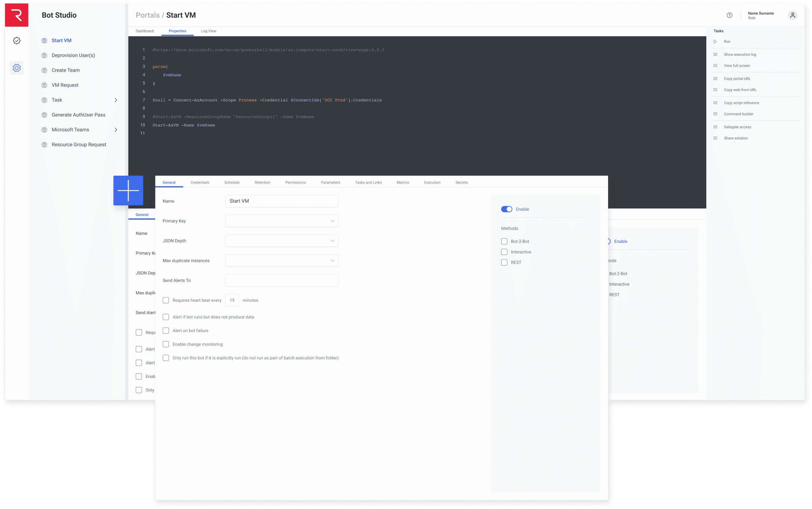Click the icon beside Deprovision User(s)
The image size is (812, 509).
click(x=44, y=55)
